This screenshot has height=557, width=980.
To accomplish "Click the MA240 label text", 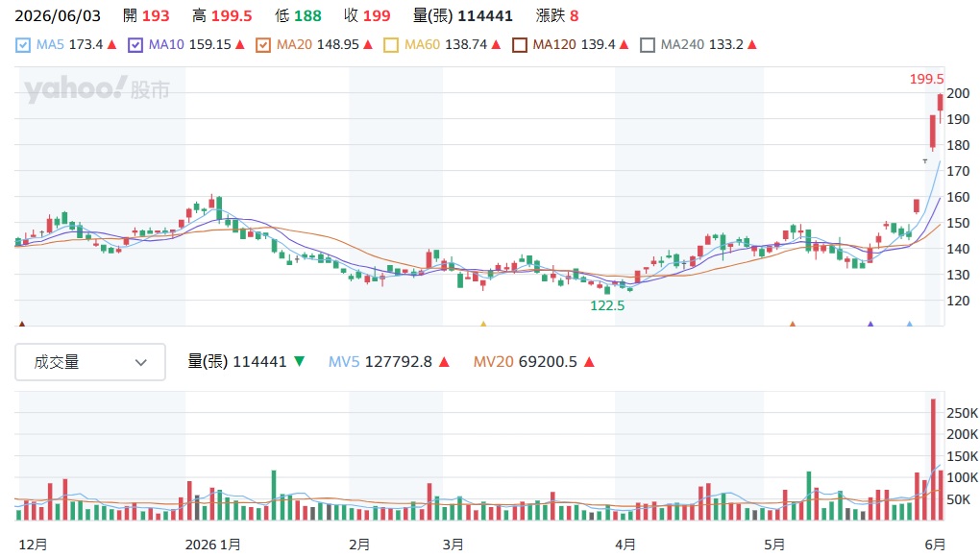I will coord(682,44).
